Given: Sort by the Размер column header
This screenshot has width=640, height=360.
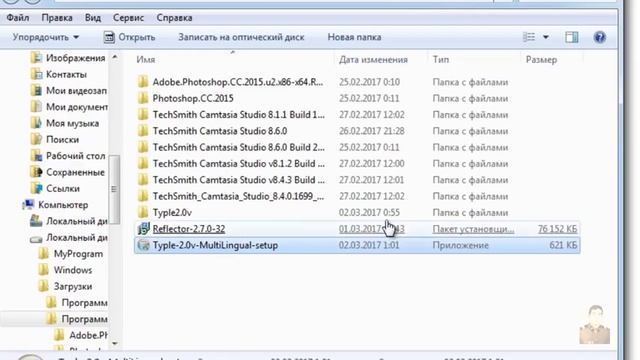Looking at the screenshot, I should pos(541,60).
